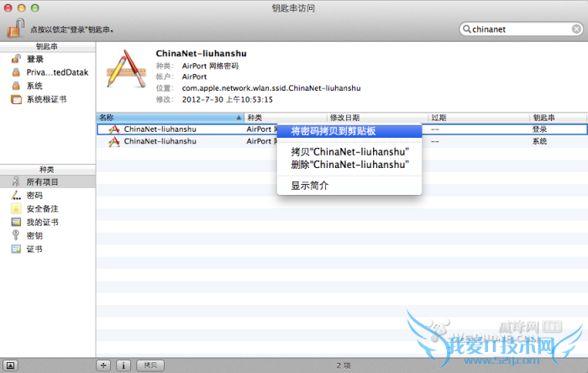Click the info (i) button at bottom
Viewport: 588px width, 373px height.
[123, 365]
